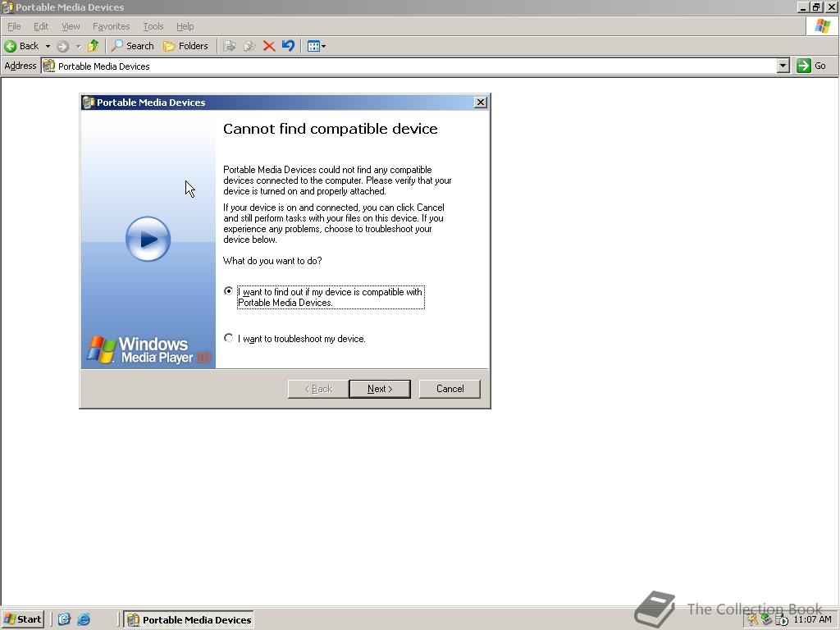This screenshot has height=630, width=840.
Task: Close the Portable Media Devices dialog
Action: 481,103
